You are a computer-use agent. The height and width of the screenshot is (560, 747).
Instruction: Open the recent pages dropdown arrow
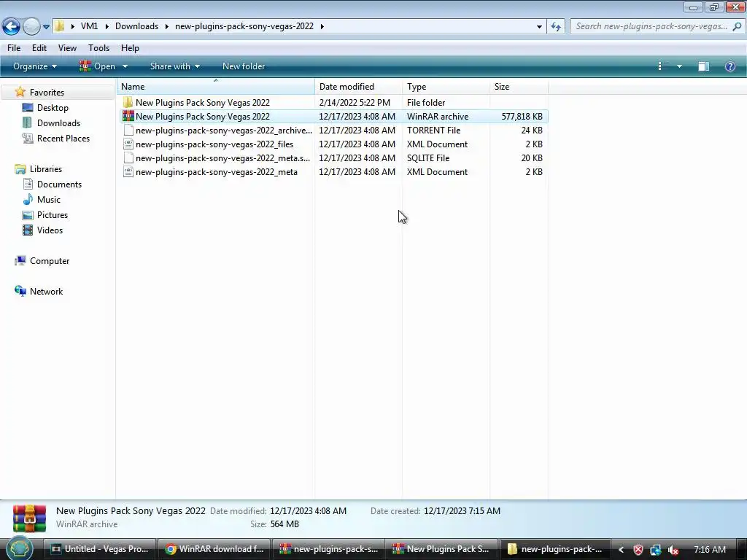click(46, 27)
